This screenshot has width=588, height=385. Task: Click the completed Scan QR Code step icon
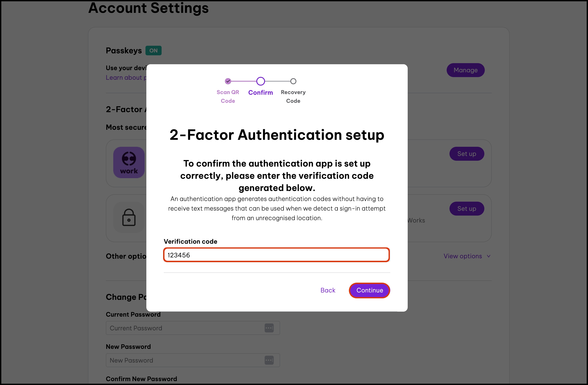pos(228,81)
